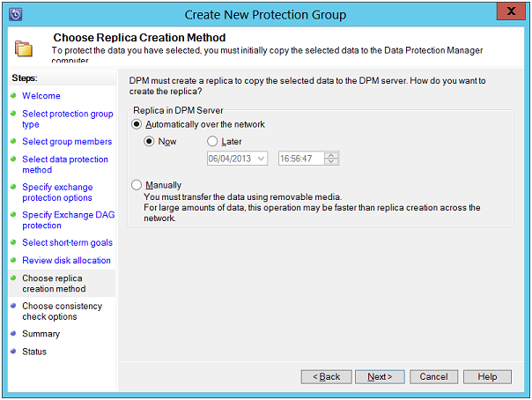Decrease time using the down spinner arrow
Screen dimensions: 532x400
(x=331, y=161)
